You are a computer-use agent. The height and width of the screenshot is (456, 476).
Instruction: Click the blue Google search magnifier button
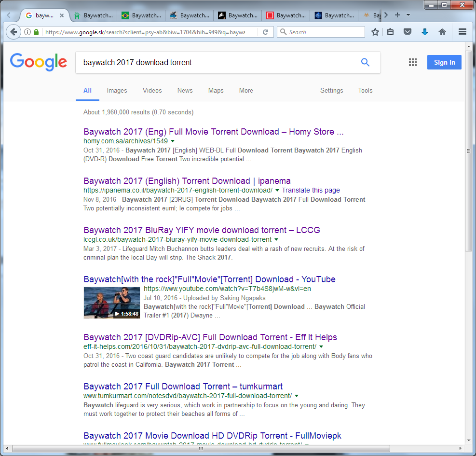tap(365, 62)
